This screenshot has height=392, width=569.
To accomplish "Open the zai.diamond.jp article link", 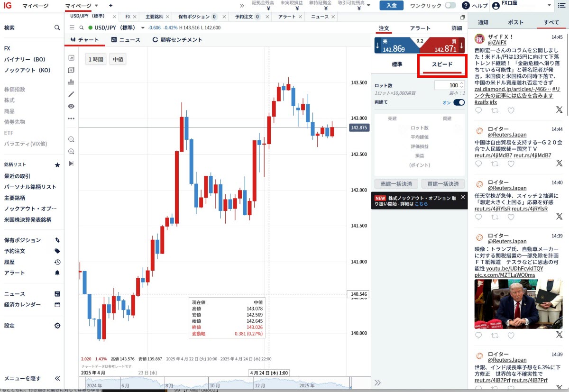I will [x=513, y=89].
